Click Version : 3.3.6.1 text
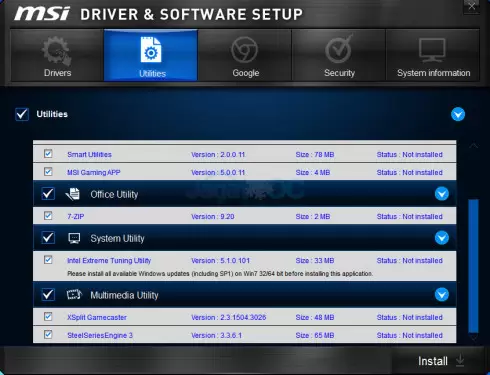Viewport: 490px width, 375px height. 216,335
